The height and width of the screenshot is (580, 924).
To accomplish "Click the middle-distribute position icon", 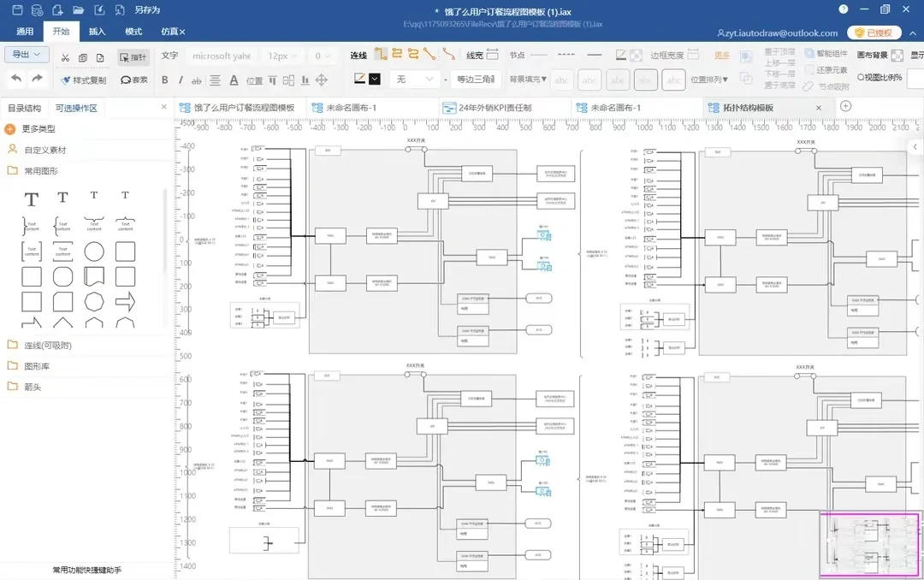I will tap(288, 80).
